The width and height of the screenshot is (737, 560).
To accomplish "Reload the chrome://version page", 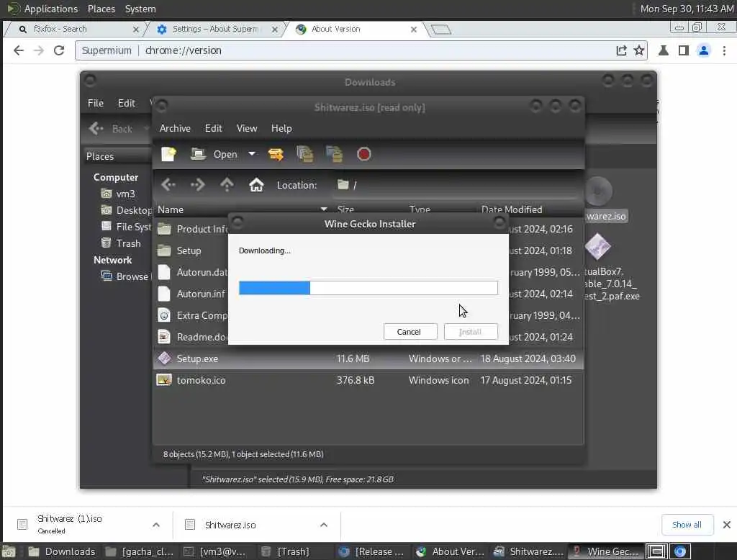I will click(59, 50).
